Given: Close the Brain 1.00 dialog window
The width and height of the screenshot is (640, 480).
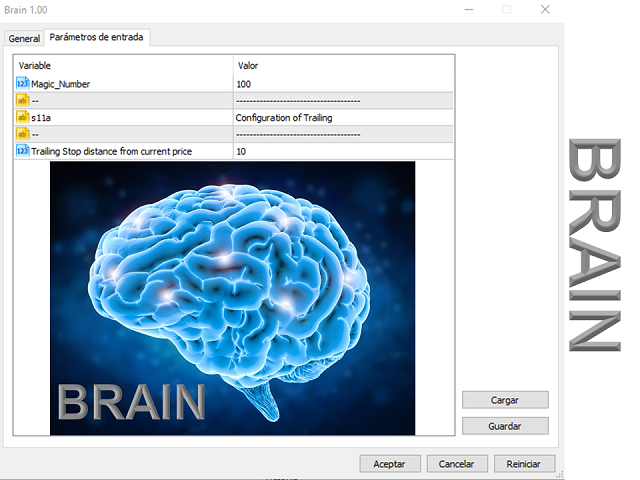Looking at the screenshot, I should click(545, 9).
